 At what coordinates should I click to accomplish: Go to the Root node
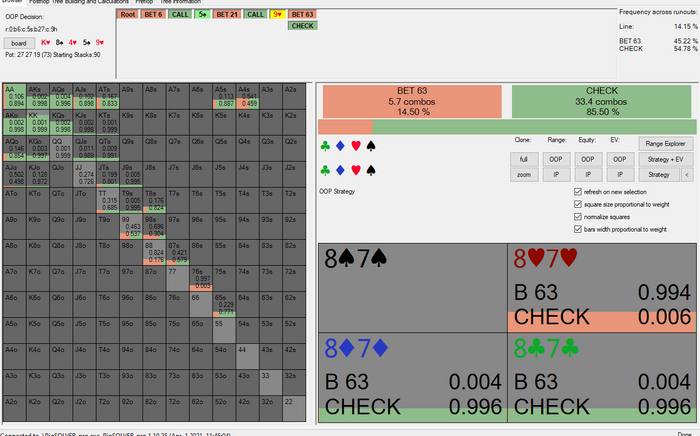[x=128, y=14]
